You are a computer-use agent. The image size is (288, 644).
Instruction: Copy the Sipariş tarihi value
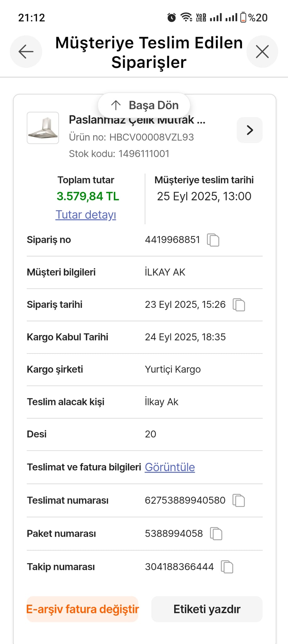(x=239, y=305)
